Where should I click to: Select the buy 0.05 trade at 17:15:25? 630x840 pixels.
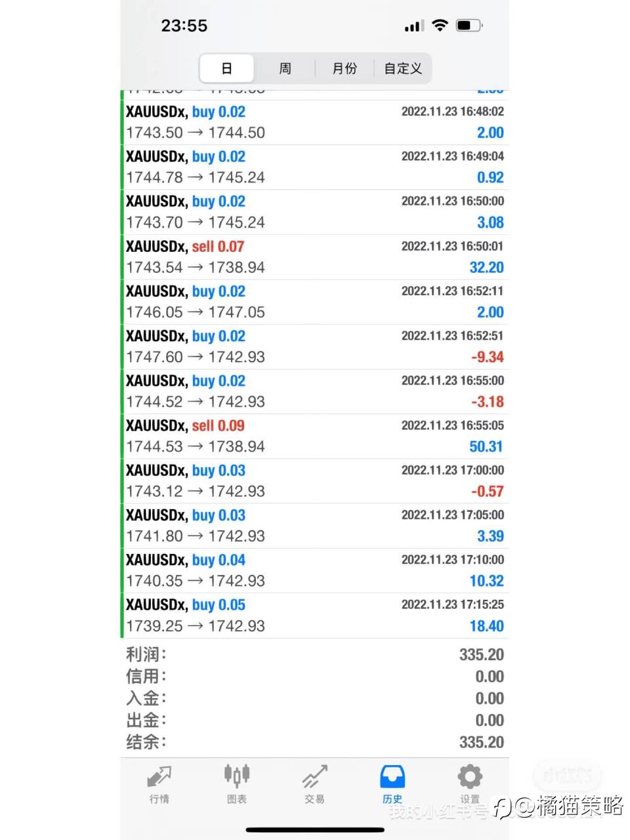(314, 615)
